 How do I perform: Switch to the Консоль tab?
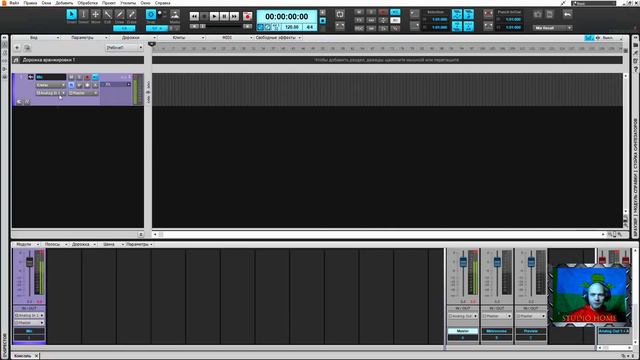point(22,356)
